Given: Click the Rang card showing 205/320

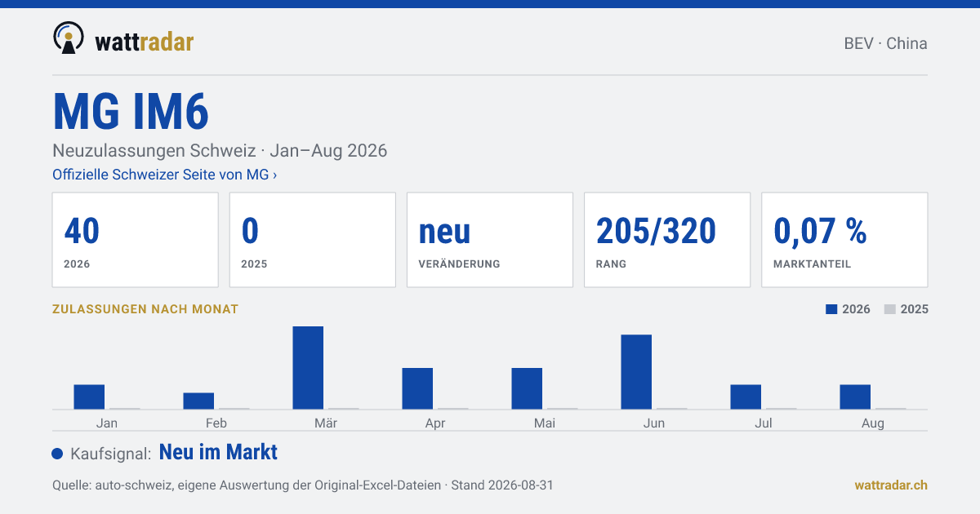Looking at the screenshot, I should (x=667, y=240).
